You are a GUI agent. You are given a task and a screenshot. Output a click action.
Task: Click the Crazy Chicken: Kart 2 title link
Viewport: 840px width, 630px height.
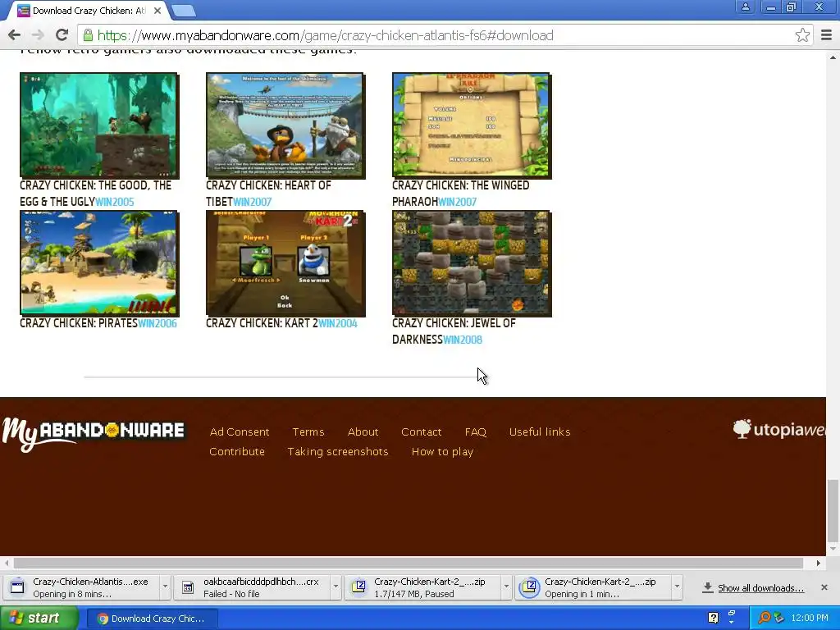click(262, 323)
